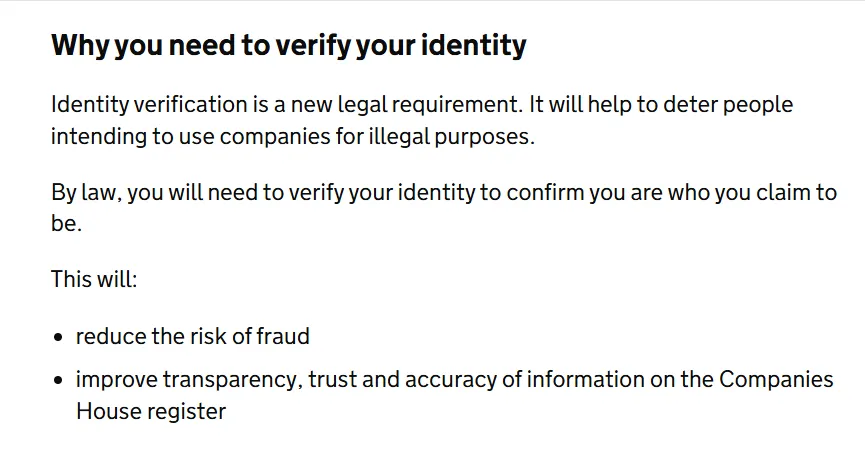
Task: Click the words "improve transparency" in the second bullet
Action: pyautogui.click(x=187, y=381)
